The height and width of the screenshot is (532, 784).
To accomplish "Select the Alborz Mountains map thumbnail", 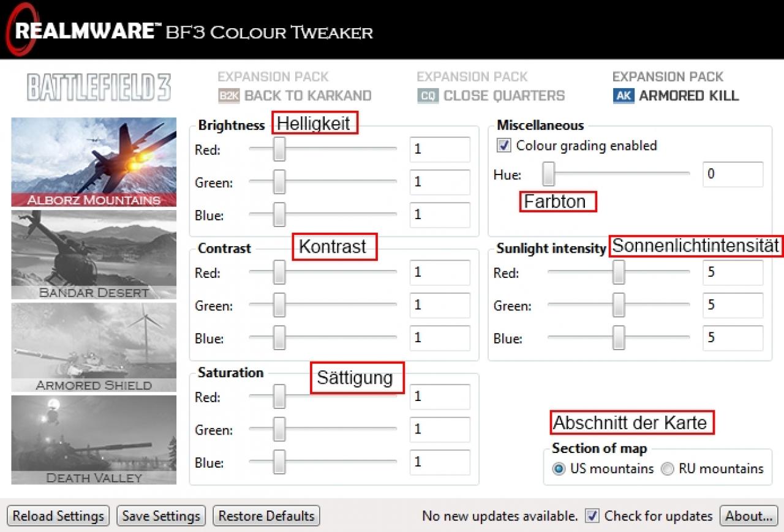I will click(x=94, y=162).
